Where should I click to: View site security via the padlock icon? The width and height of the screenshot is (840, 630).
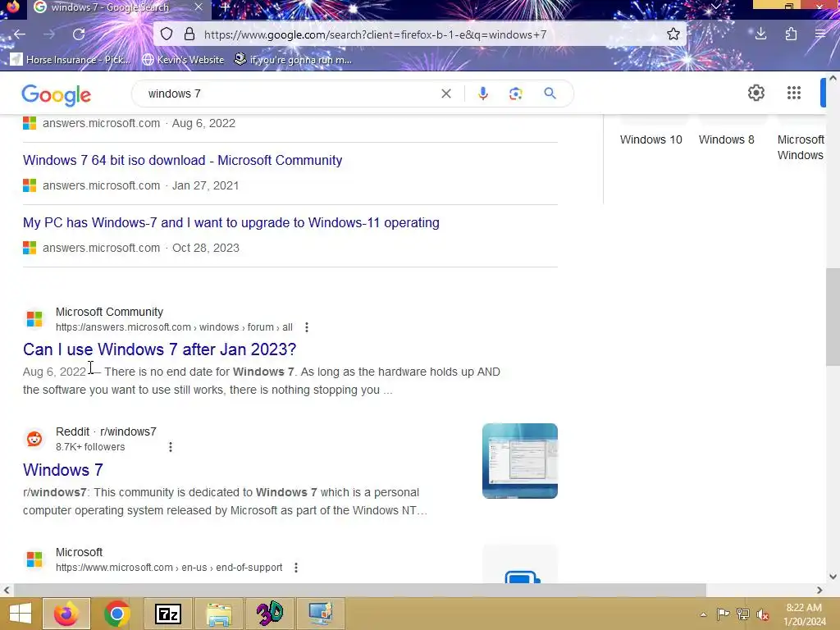click(x=189, y=34)
